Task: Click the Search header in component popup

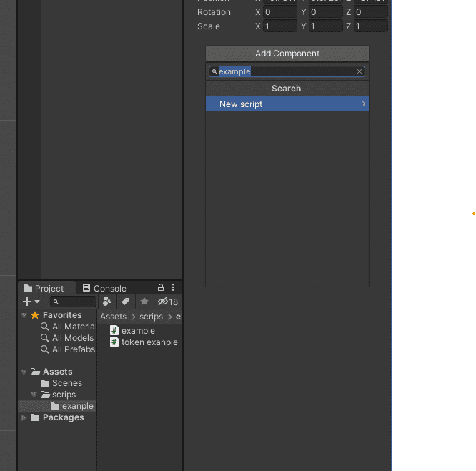Action: click(287, 89)
